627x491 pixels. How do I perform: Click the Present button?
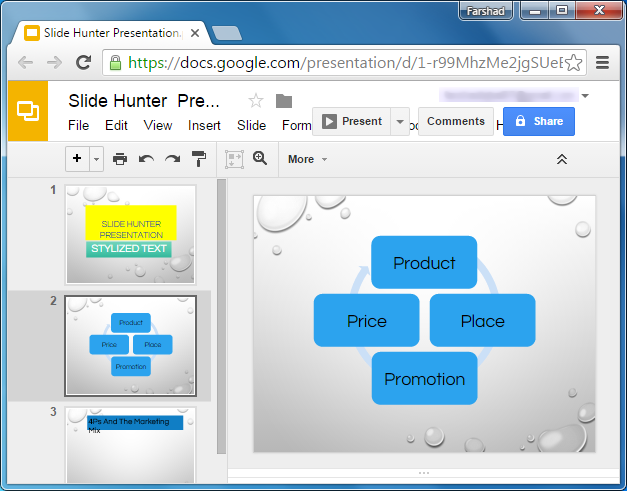[352, 122]
